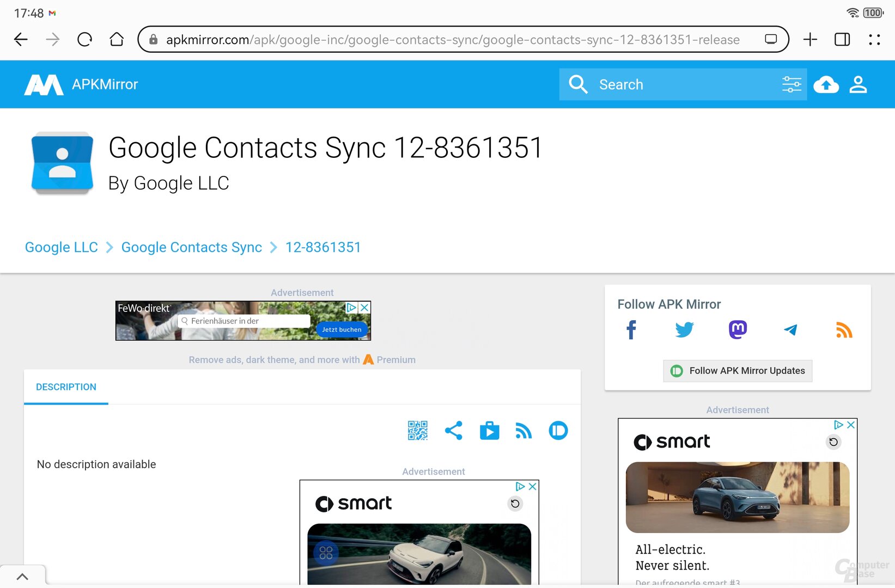Image resolution: width=895 pixels, height=588 pixels.
Task: Open the 12-8361351 breadcrumb link
Action: point(323,247)
